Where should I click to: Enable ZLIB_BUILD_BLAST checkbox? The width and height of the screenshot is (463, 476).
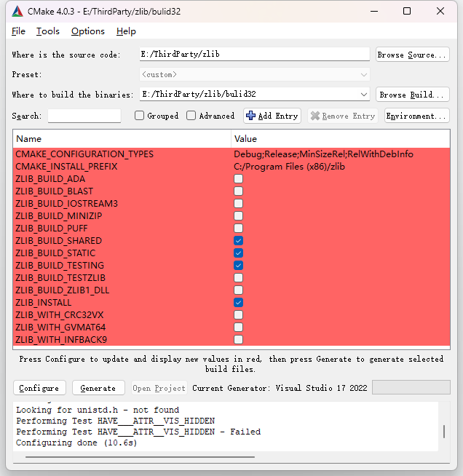click(238, 191)
